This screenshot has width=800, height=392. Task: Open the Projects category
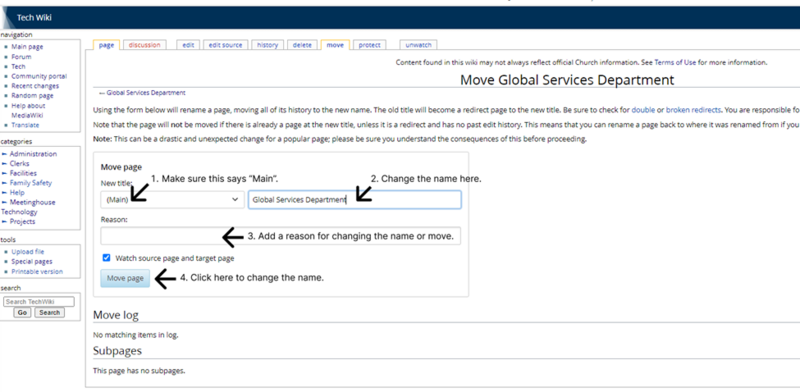click(x=22, y=222)
